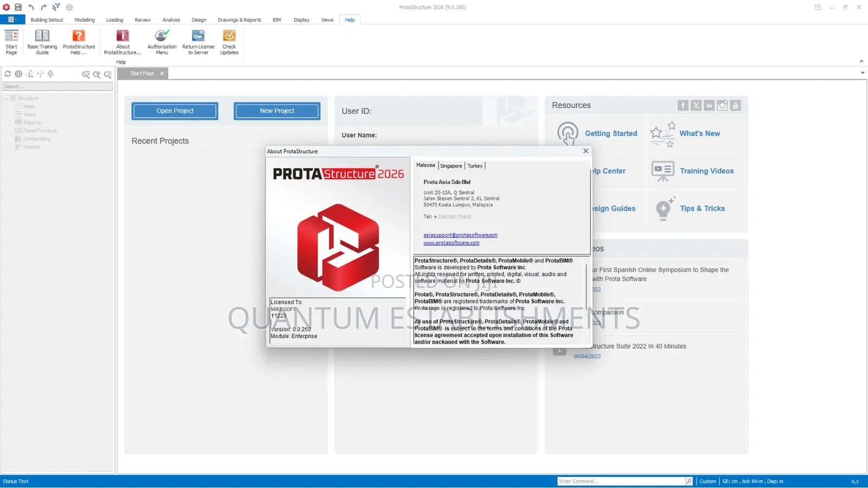Click the first magnifier icon above tree search
Viewport: 868px width, 488px height.
86,74
